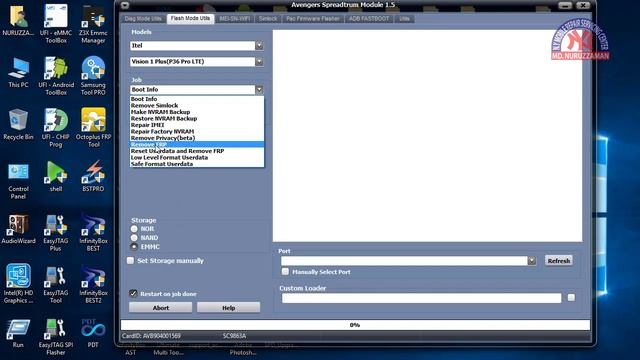This screenshot has width=640, height=360.
Task: Expand the Port dropdown arrow
Action: pos(531,260)
